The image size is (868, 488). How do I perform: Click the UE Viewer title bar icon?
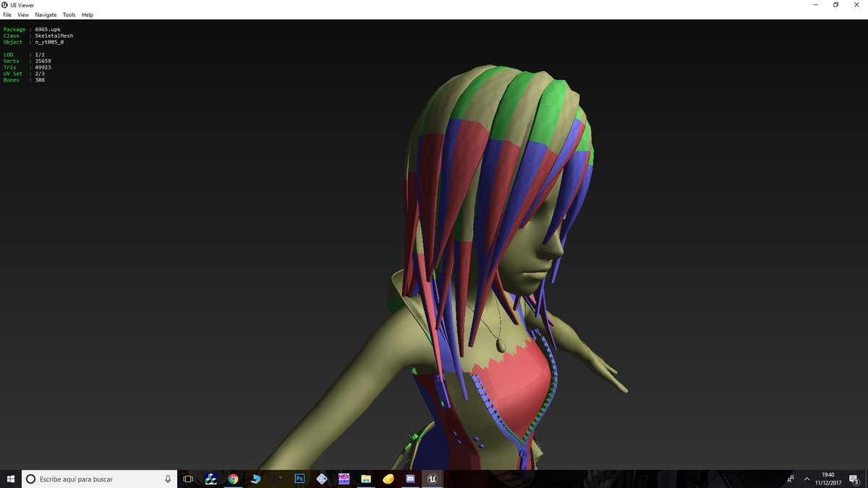(5, 4)
